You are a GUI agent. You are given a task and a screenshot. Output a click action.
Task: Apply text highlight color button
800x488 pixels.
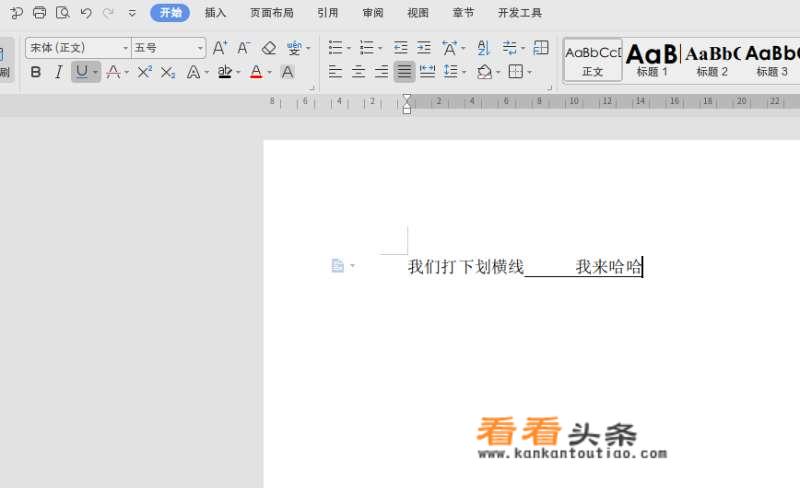(x=224, y=72)
